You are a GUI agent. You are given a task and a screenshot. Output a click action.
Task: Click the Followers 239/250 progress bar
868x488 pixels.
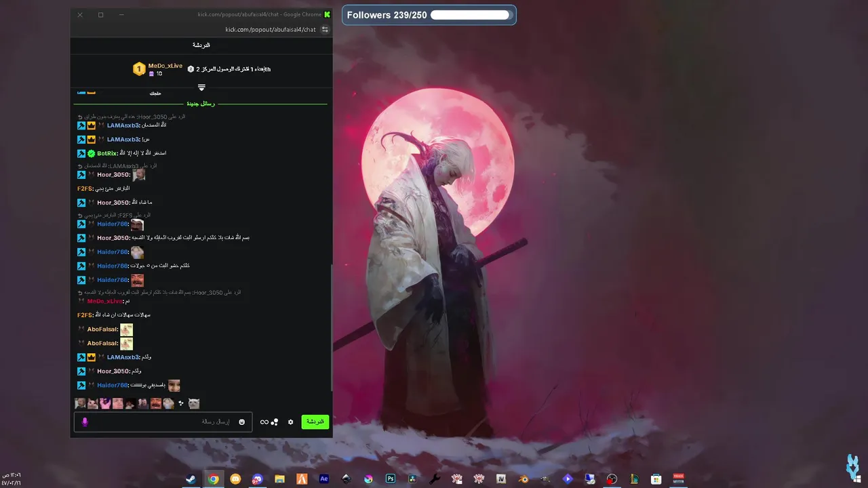click(x=470, y=15)
